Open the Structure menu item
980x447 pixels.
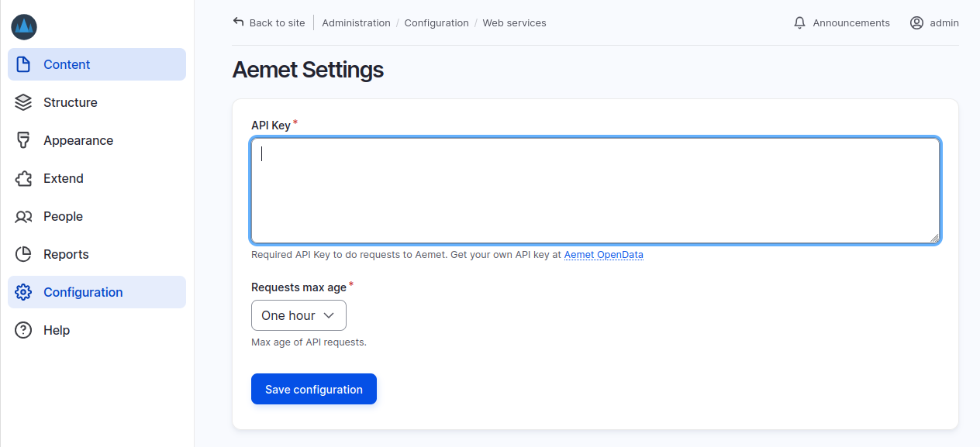(x=97, y=102)
